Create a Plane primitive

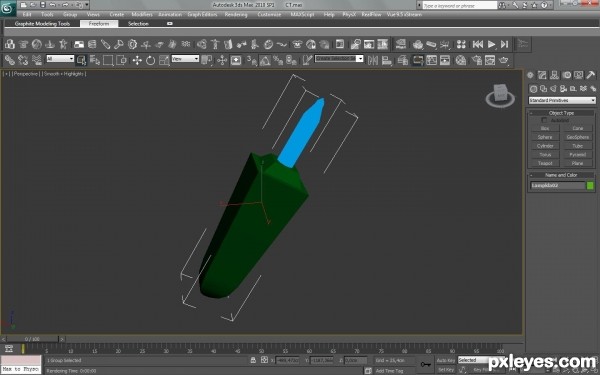tap(577, 163)
